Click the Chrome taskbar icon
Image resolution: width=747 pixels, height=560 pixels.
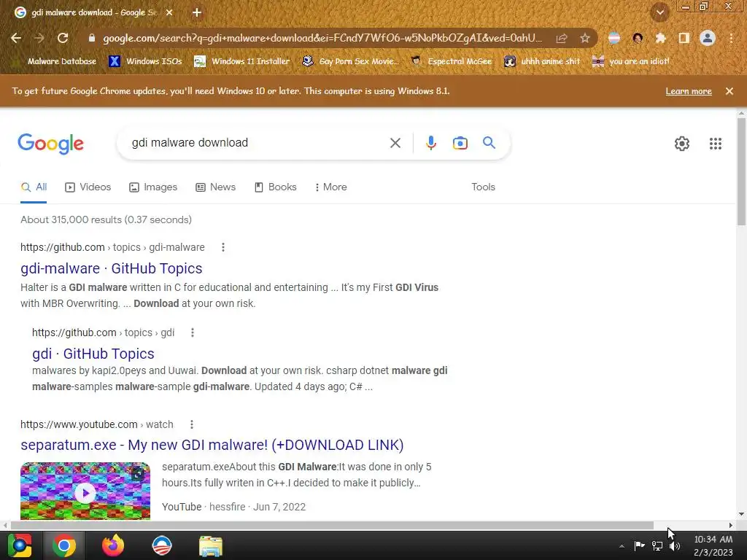pos(64,545)
